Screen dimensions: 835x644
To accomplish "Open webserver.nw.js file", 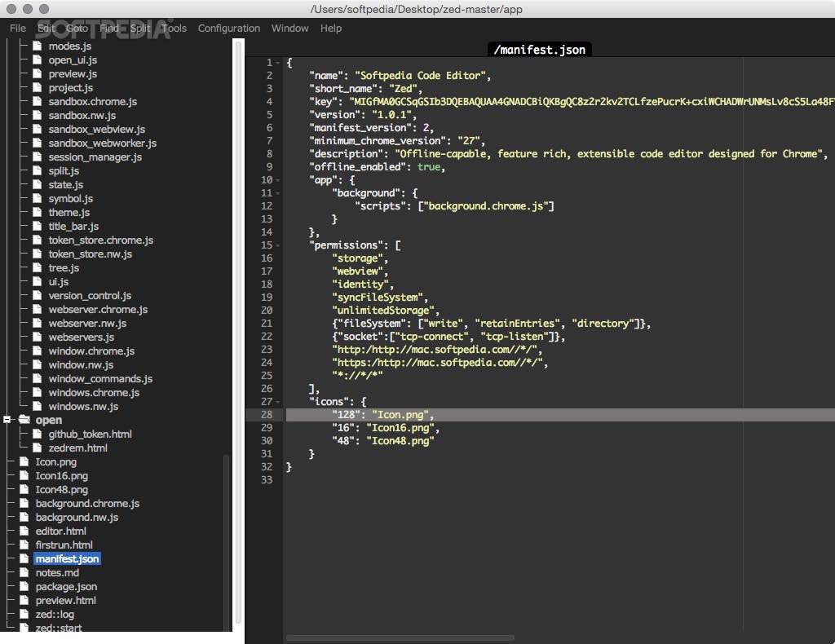I will pos(87,323).
